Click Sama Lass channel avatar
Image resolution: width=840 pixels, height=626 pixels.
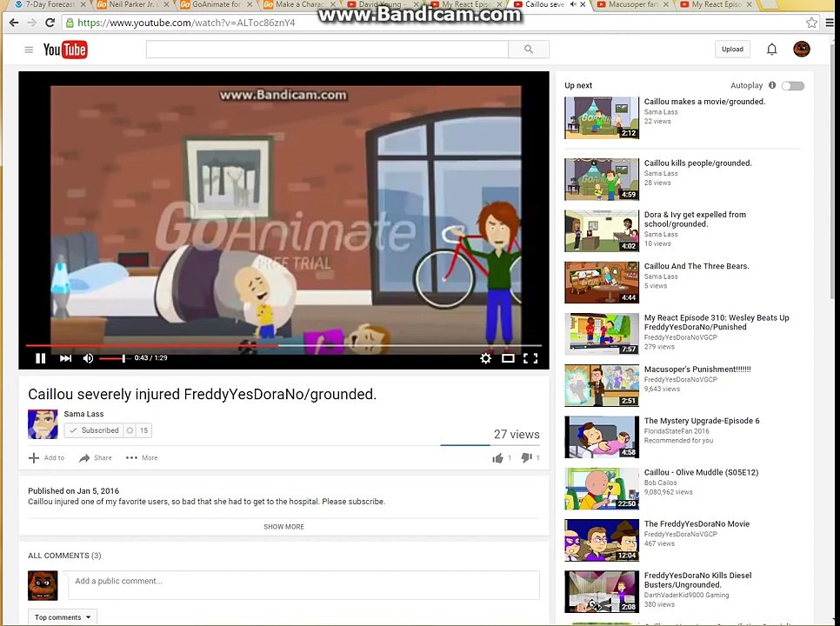tap(43, 424)
